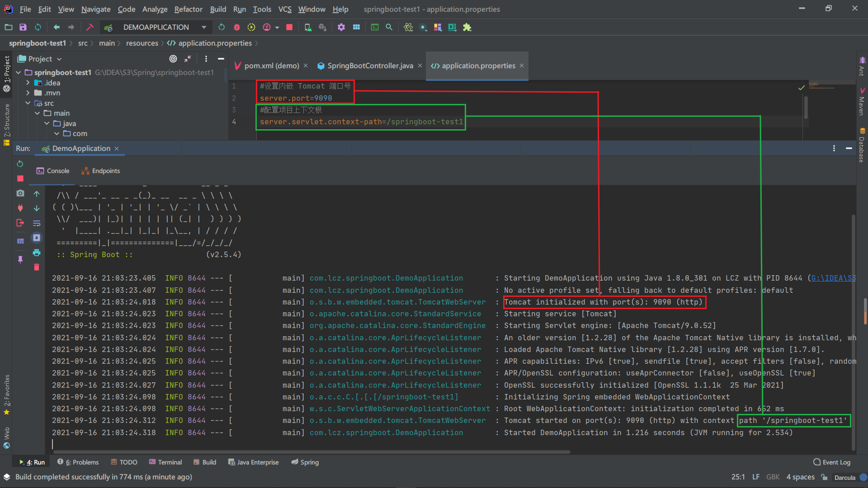Navigate forward with the right arrow

tap(71, 27)
